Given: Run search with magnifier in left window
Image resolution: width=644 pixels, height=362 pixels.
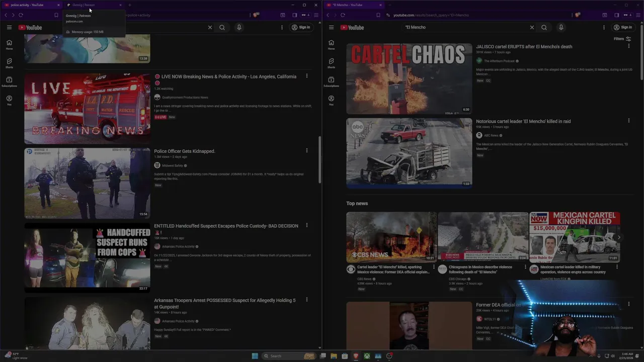Looking at the screenshot, I should tap(222, 27).
